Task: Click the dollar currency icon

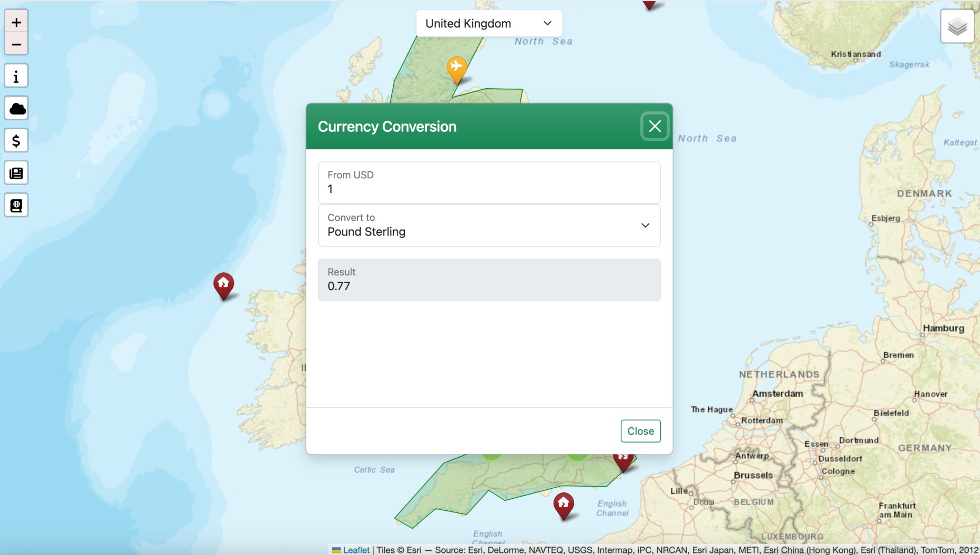Action: click(x=16, y=141)
